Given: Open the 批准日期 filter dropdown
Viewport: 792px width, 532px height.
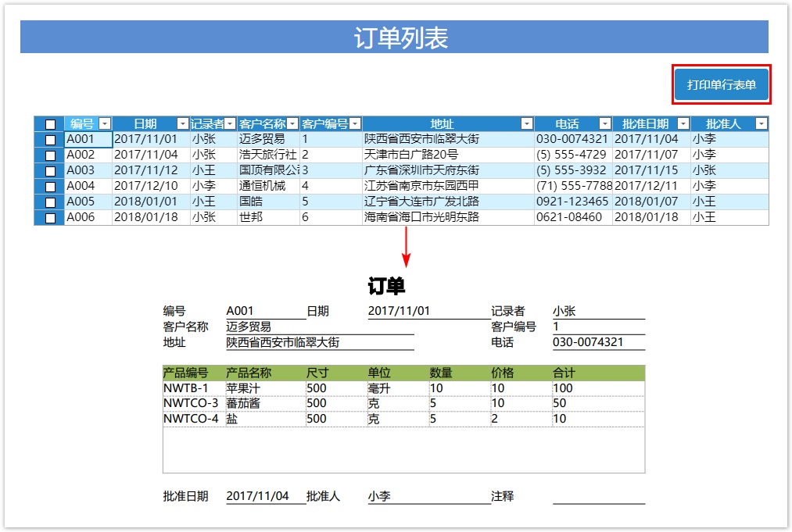Looking at the screenshot, I should click(x=683, y=123).
